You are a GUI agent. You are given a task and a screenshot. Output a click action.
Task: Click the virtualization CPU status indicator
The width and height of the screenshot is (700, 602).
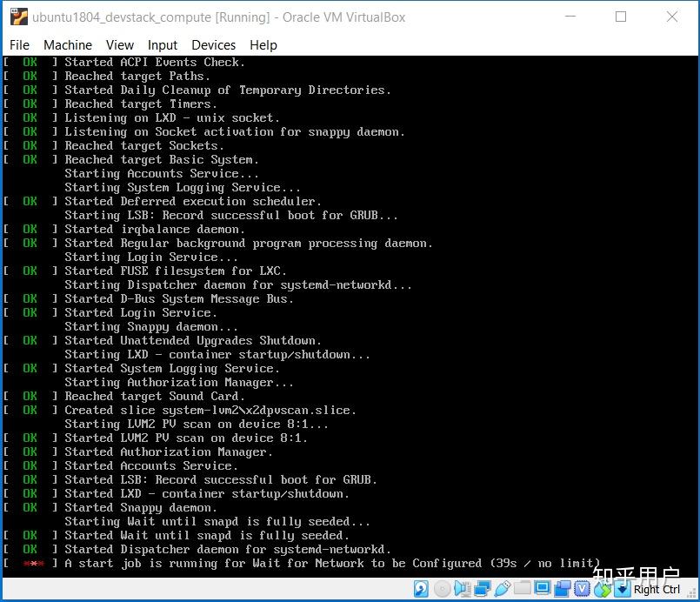582,589
